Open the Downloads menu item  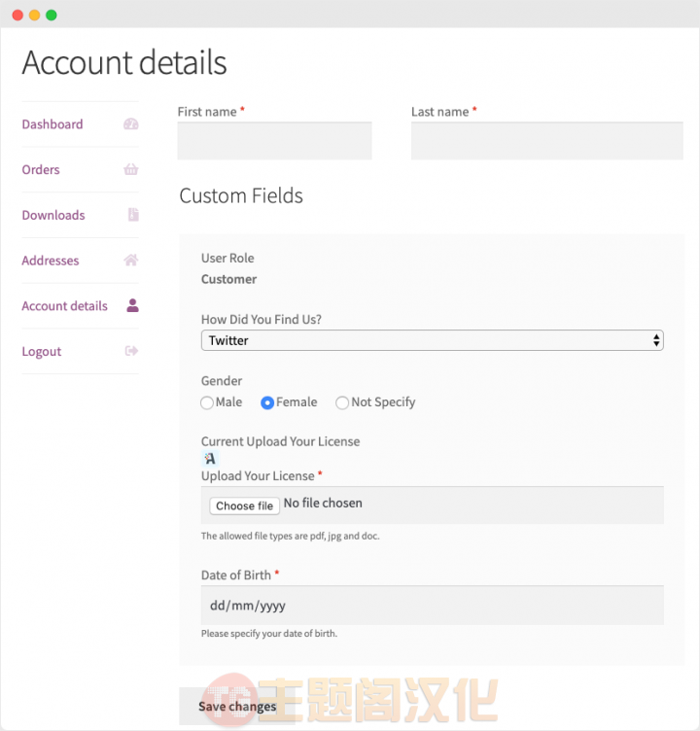[53, 215]
